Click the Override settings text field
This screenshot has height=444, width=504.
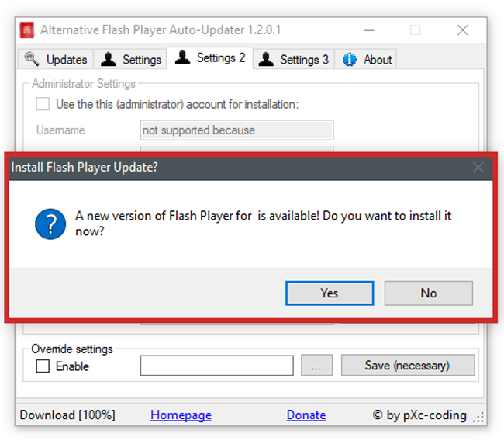pos(216,366)
